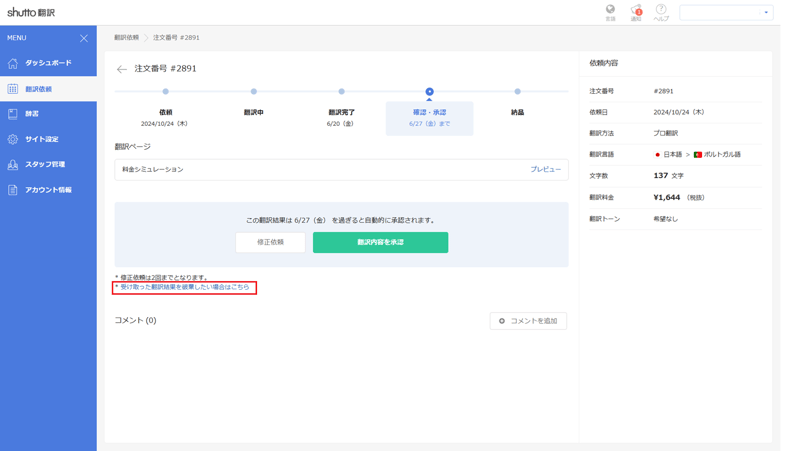The height and width of the screenshot is (451, 786).
Task: Click the 修正依頼 button
Action: click(x=270, y=243)
